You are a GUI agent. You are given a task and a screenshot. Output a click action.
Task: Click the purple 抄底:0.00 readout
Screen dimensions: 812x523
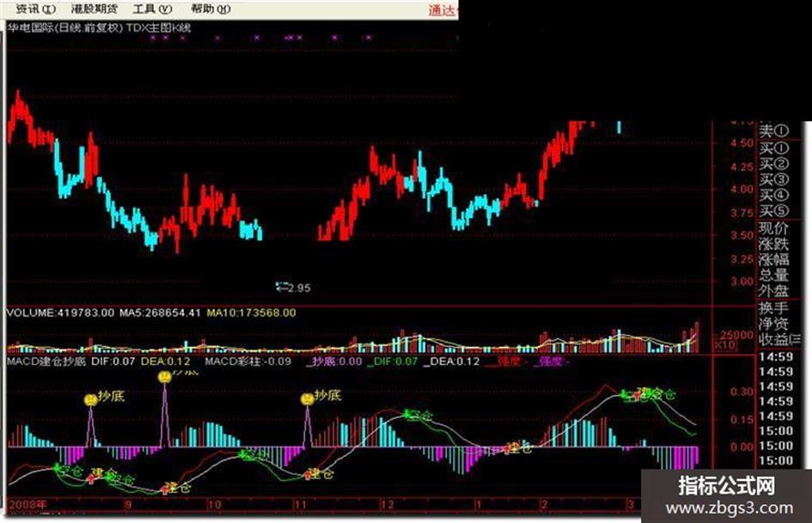point(336,362)
